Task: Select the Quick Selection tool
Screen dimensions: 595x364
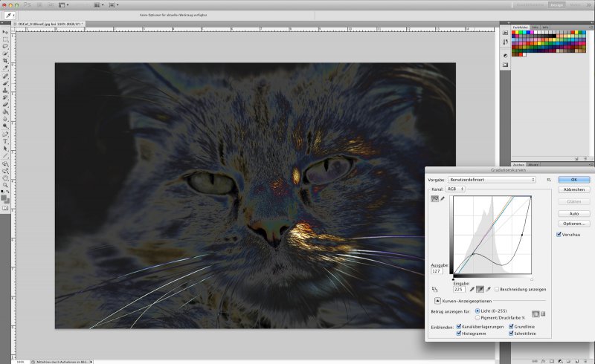Action: [5, 53]
